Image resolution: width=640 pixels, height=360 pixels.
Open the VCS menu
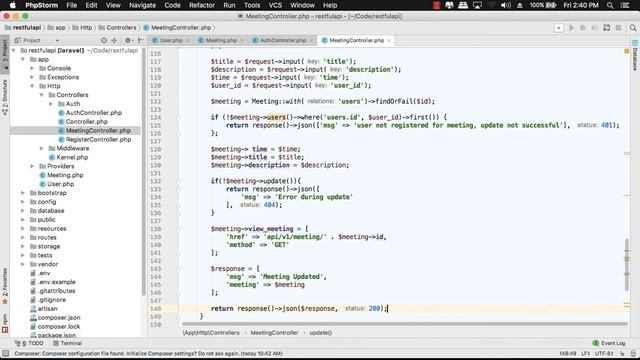[x=275, y=5]
